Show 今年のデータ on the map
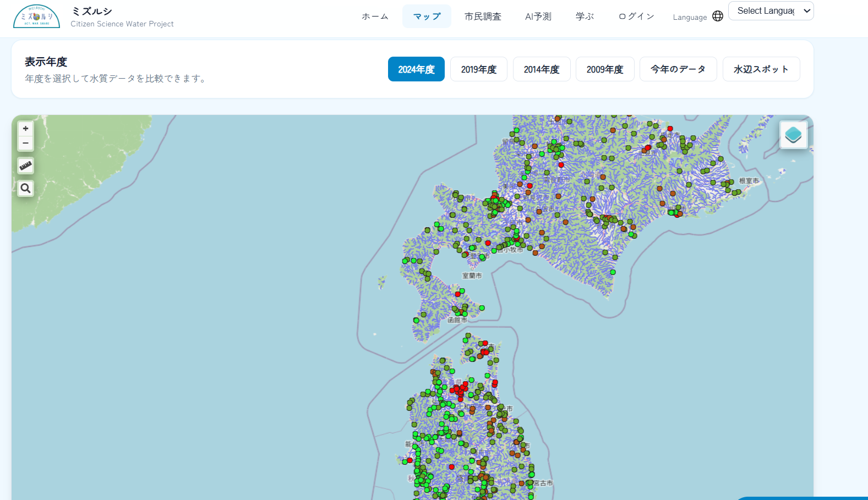868x500 pixels. (678, 69)
